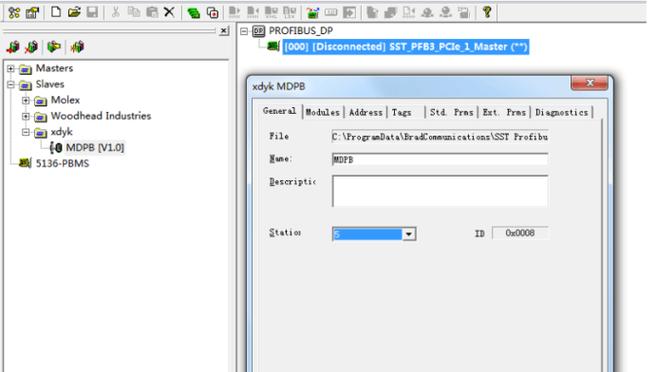Click the red record-stop square icon
657x372 pixels.
[x=212, y=13]
